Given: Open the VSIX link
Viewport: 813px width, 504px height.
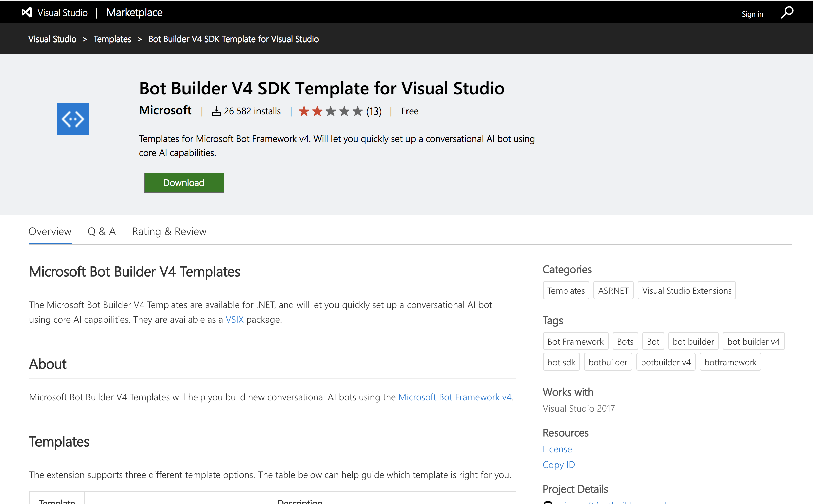Looking at the screenshot, I should click(x=234, y=319).
